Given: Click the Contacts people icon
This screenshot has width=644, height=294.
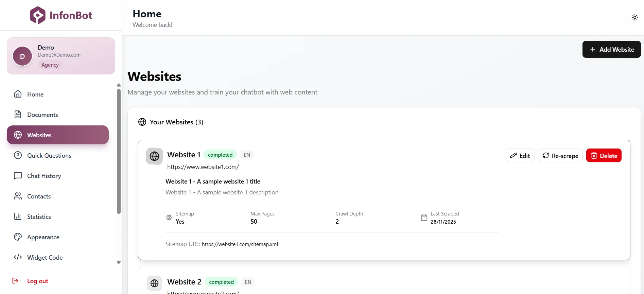Looking at the screenshot, I should (x=18, y=196).
